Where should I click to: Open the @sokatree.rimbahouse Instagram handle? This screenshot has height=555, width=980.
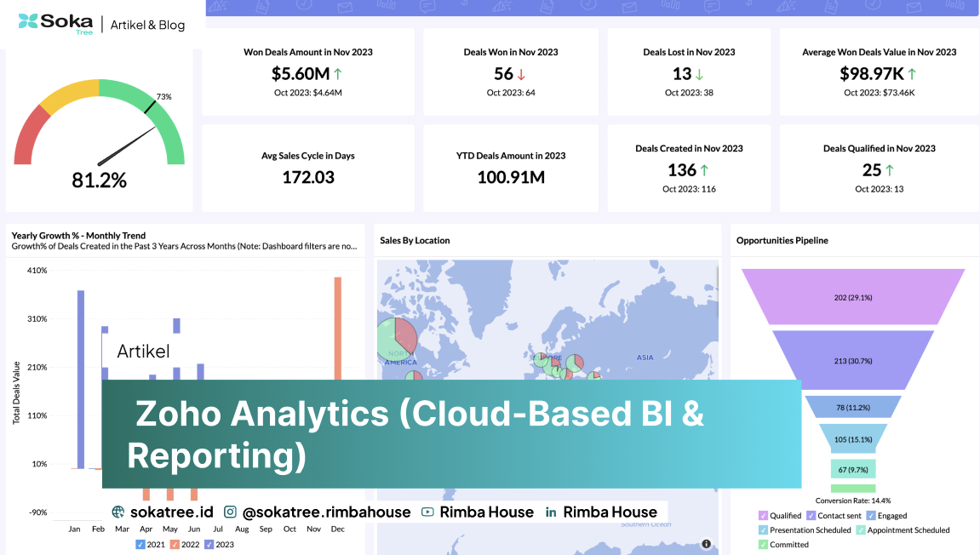point(326,512)
